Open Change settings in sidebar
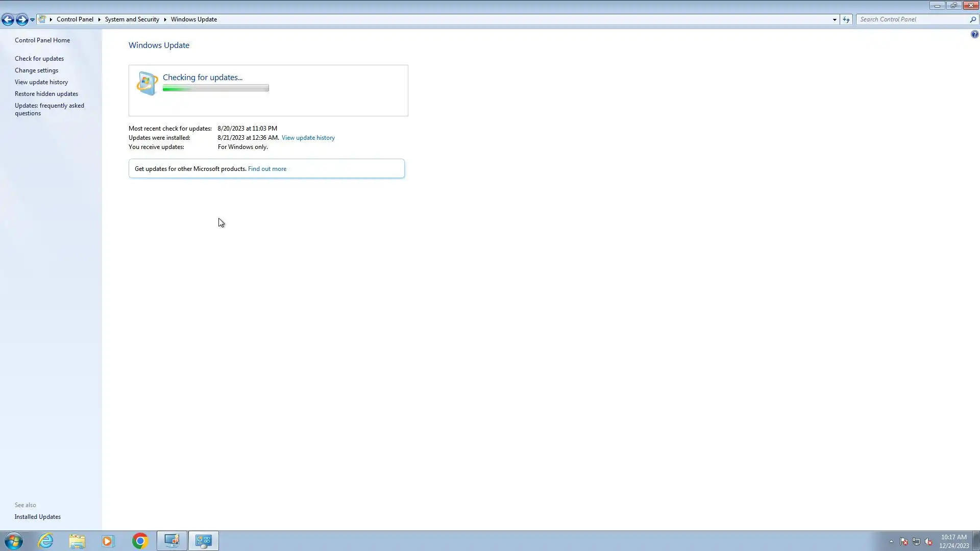The width and height of the screenshot is (980, 551). [x=36, y=70]
